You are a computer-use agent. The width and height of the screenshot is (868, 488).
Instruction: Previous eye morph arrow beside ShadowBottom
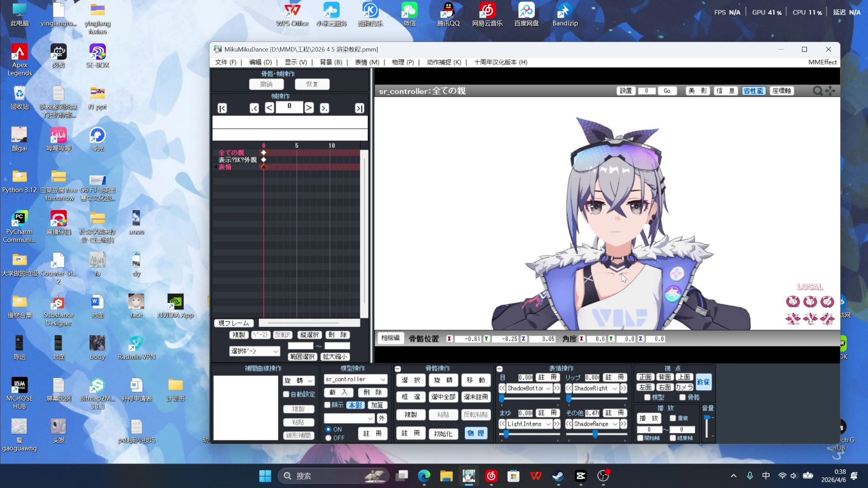[502, 388]
